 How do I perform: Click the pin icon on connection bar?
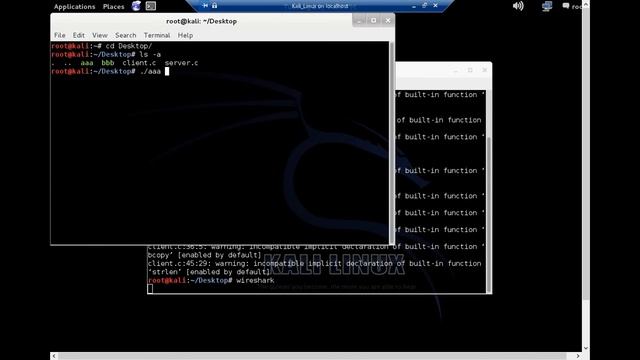click(205, 6)
